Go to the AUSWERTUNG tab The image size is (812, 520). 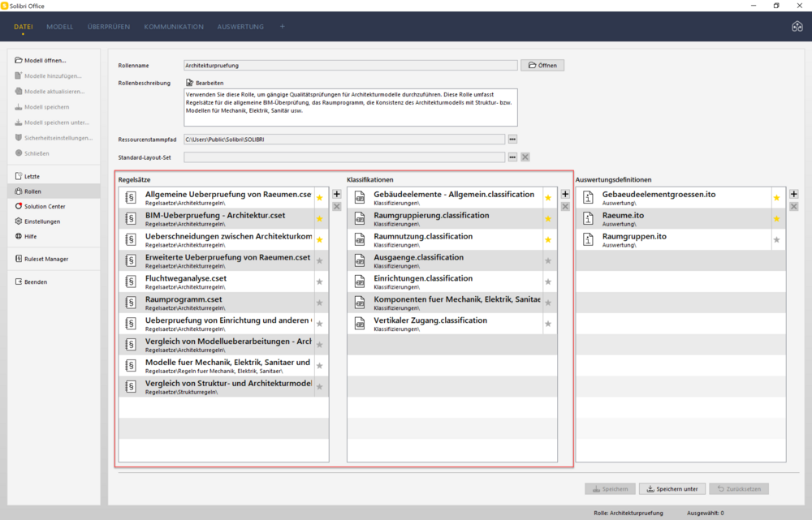tap(240, 27)
